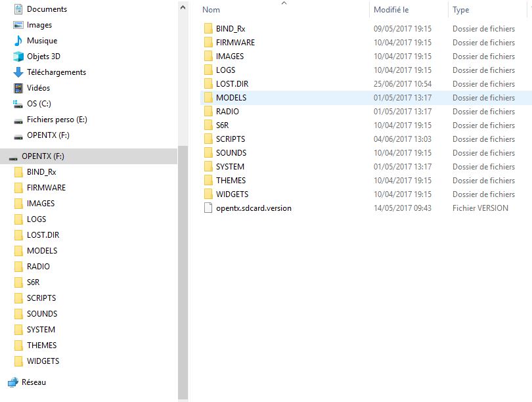
Task: Select WIDGETS folder icon in file list
Action: point(208,194)
